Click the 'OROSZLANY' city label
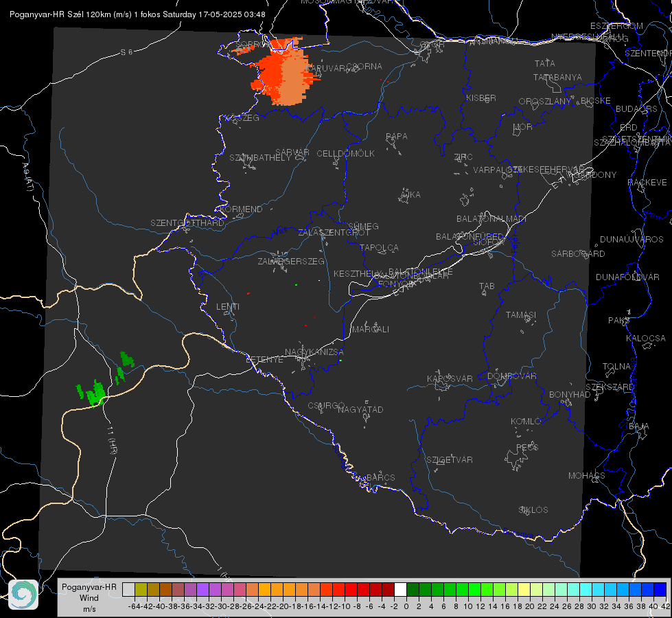This screenshot has height=618, width=672. coord(545,102)
